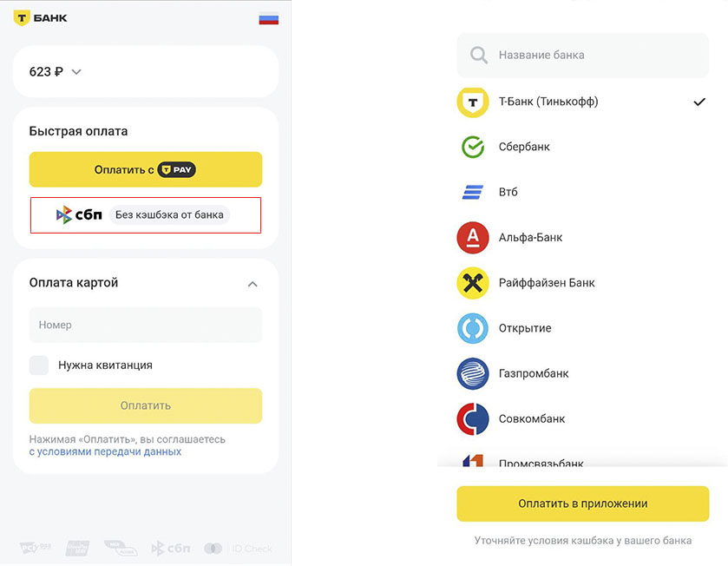The width and height of the screenshot is (728, 566).
Task: Choose Промсвязьбанк from the bank list
Action: pos(541,462)
